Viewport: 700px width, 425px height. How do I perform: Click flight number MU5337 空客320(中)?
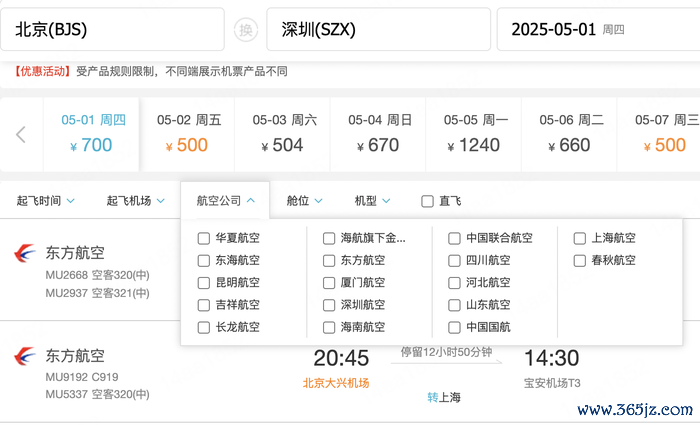tap(97, 395)
